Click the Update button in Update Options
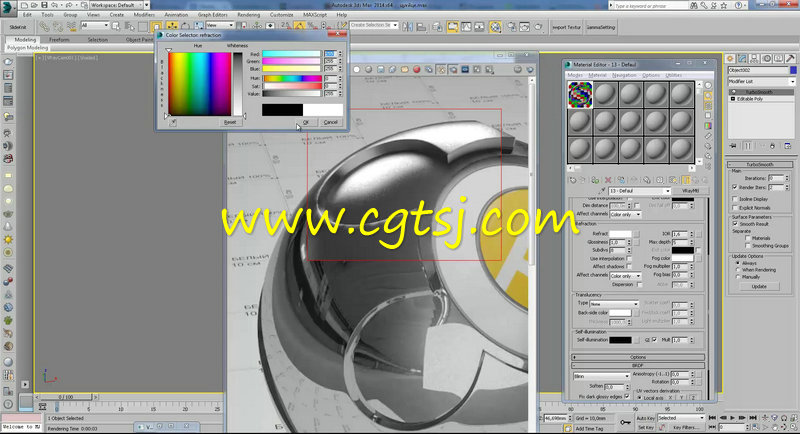This screenshot has height=434, width=800. coord(759,287)
